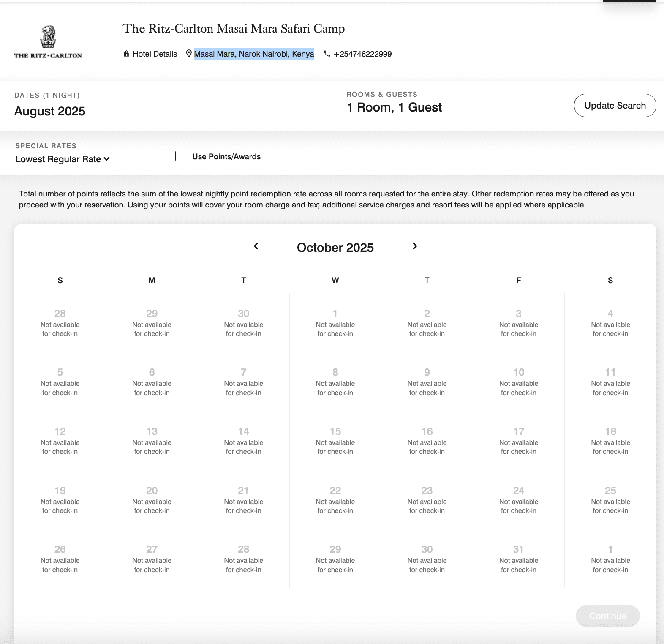Select October 31 calendar cell
The image size is (664, 644).
click(519, 558)
